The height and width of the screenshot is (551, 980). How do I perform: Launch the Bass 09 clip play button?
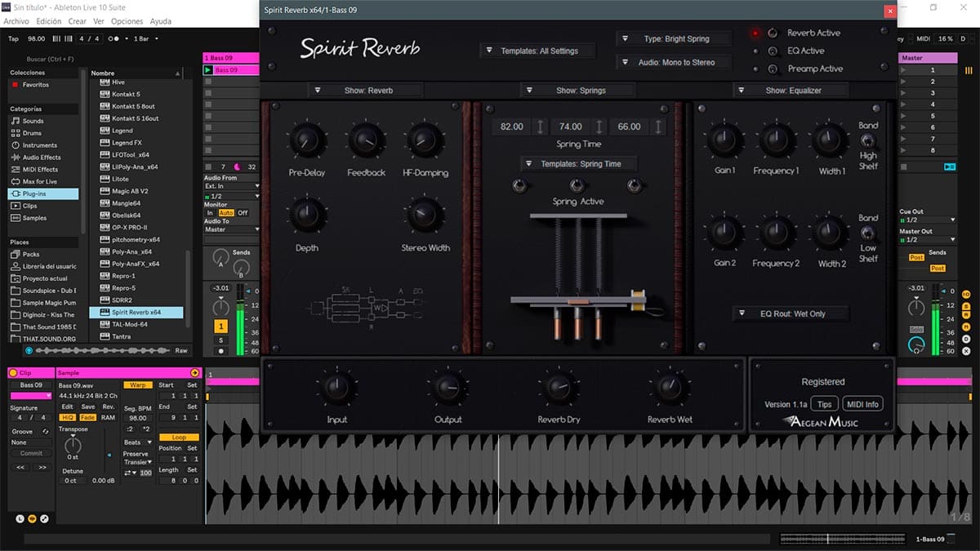[x=208, y=70]
